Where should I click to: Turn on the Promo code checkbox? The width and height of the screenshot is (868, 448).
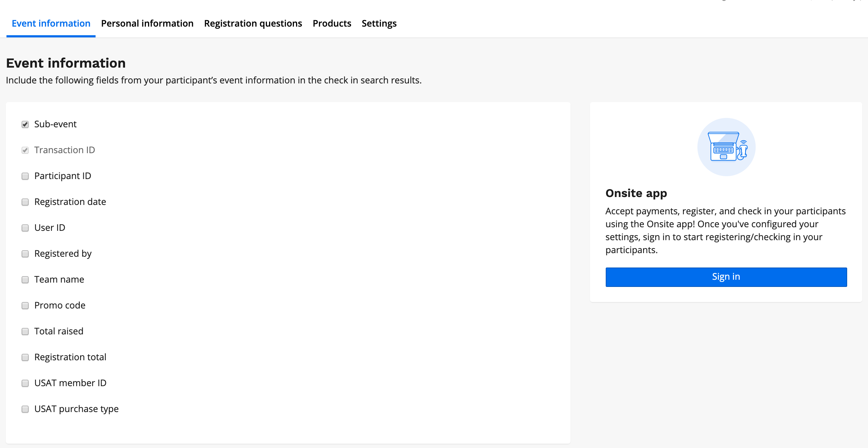click(25, 306)
